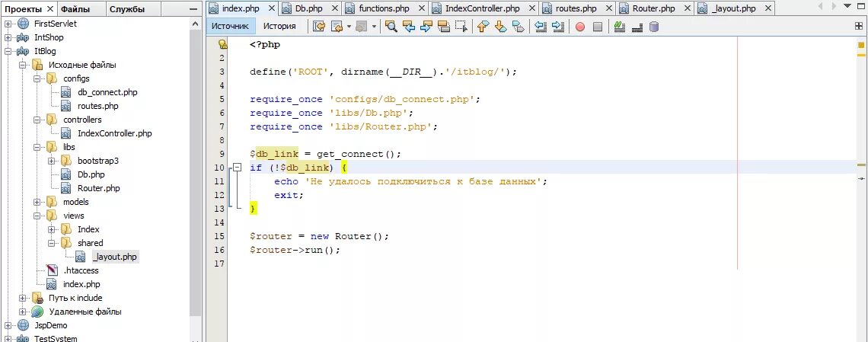Viewport: 868px width, 342px height.
Task: Click the lightbulb hint on line 1
Action: pyautogui.click(x=222, y=44)
